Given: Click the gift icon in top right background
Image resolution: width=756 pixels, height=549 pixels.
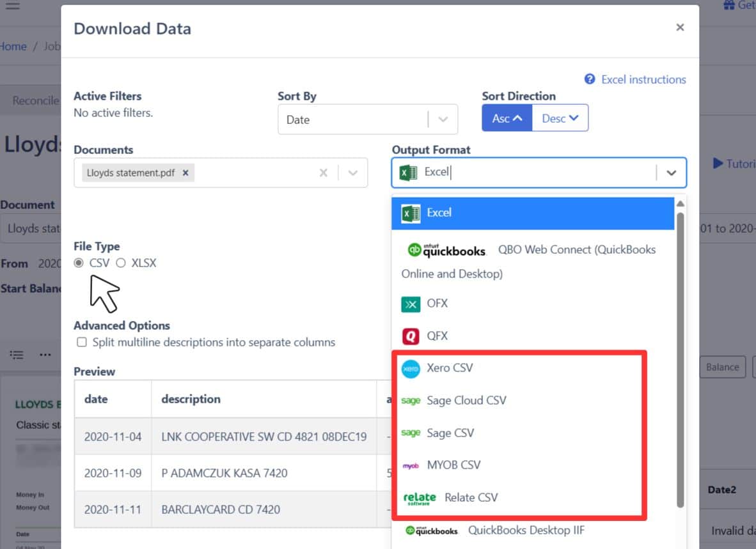Looking at the screenshot, I should coord(728,5).
